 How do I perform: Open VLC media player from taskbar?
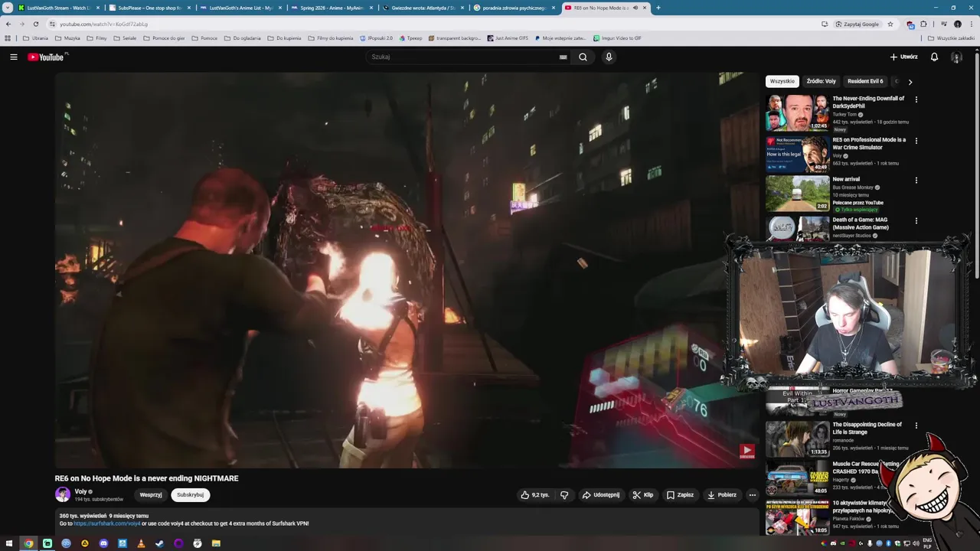pyautogui.click(x=141, y=543)
